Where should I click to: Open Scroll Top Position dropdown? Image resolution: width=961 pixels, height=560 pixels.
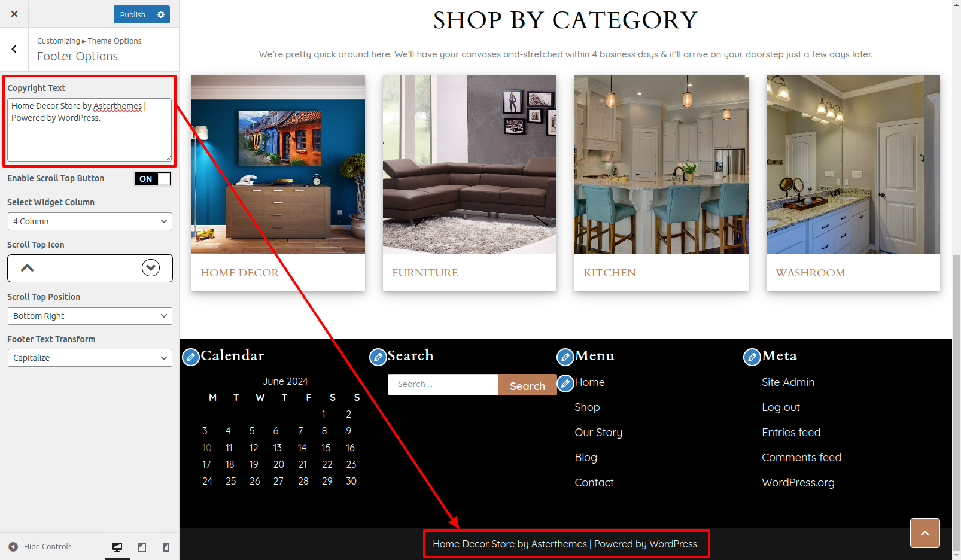pos(90,316)
